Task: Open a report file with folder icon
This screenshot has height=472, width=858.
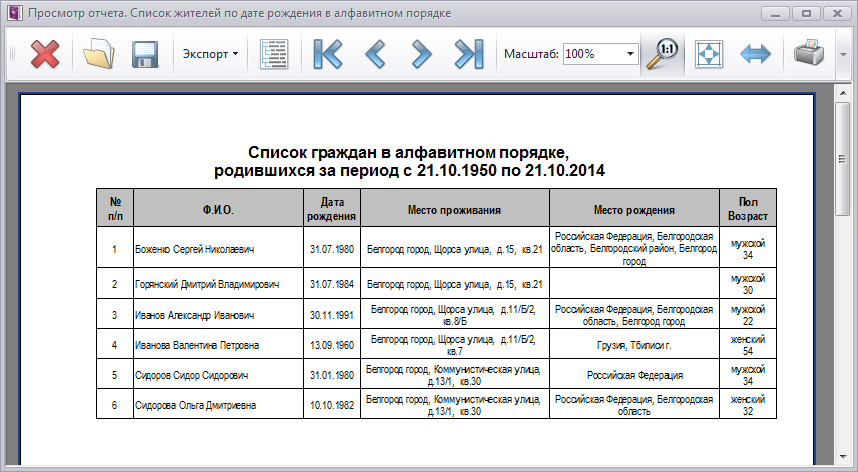Action: tap(100, 54)
